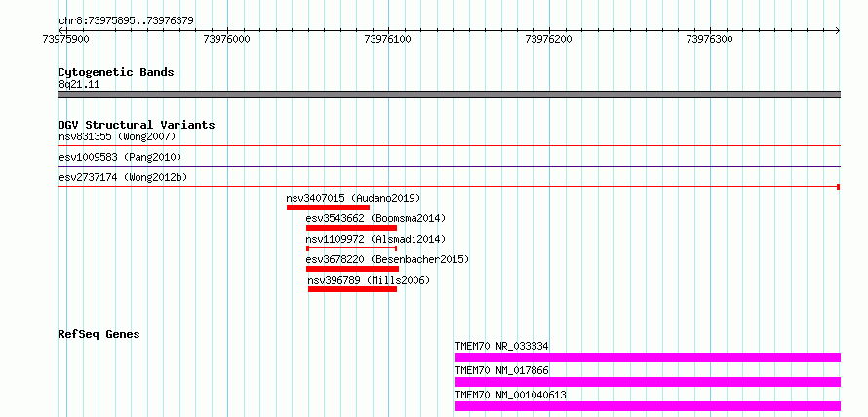Image resolution: width=868 pixels, height=417 pixels.
Task: Open variant esv3543662 (Boomsma2014) label
Action: 375,218
